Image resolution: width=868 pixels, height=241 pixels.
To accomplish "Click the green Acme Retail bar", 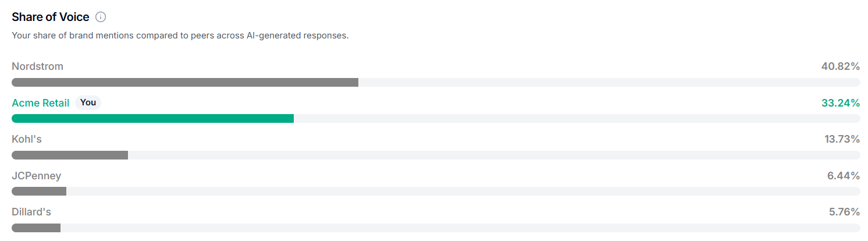I will pyautogui.click(x=152, y=119).
